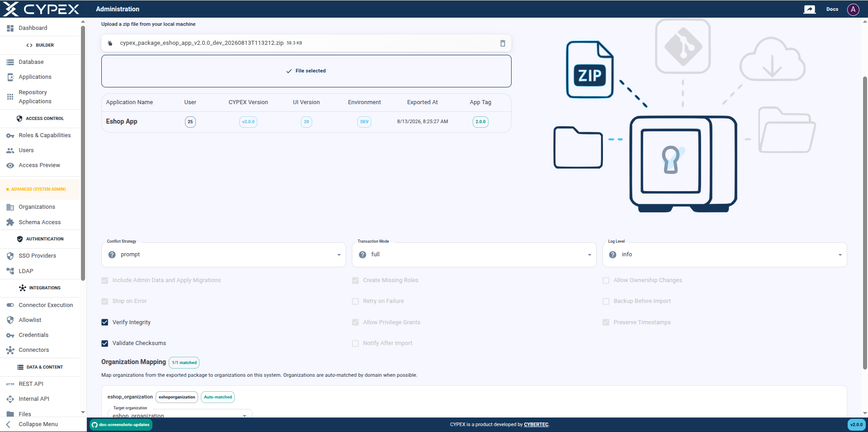
Task: Click the Applications icon in sidebar
Action: click(10, 77)
